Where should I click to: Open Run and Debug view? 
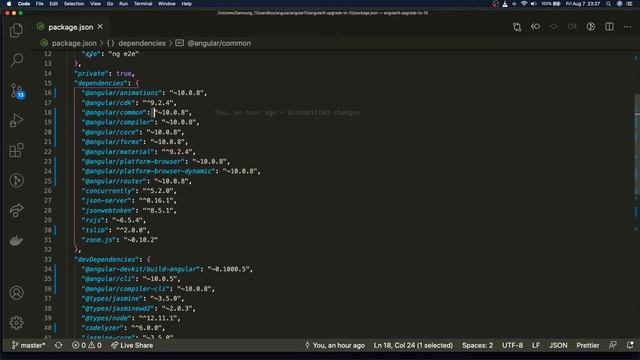tap(16, 120)
